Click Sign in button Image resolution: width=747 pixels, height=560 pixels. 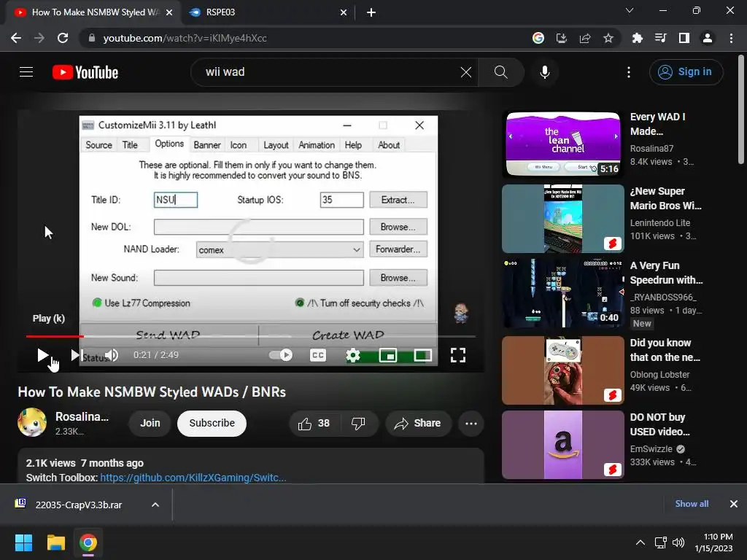tap(686, 72)
